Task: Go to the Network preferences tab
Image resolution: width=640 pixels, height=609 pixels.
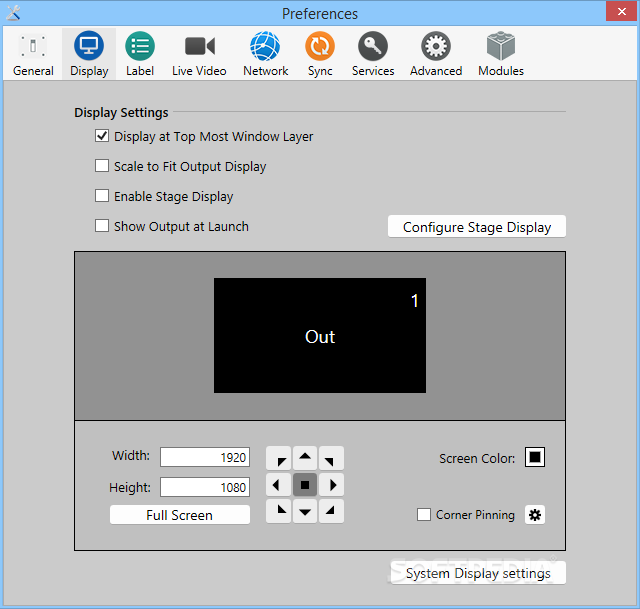Action: coord(266,54)
